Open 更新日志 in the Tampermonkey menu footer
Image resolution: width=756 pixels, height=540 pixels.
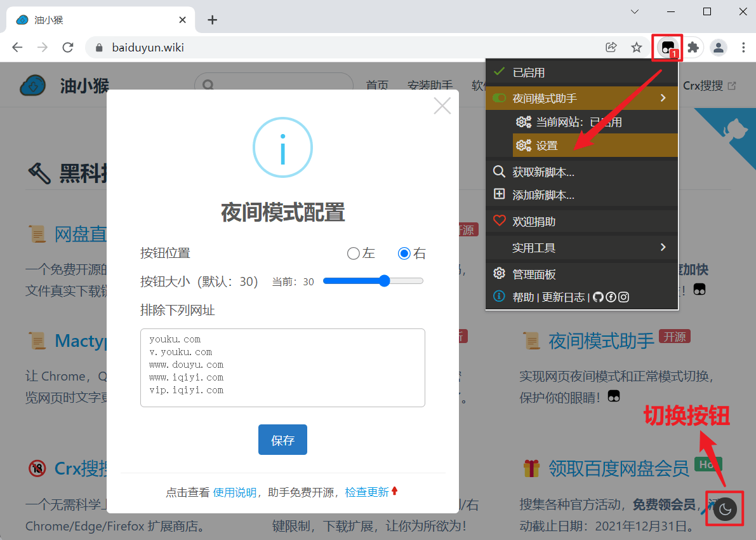[x=563, y=297]
